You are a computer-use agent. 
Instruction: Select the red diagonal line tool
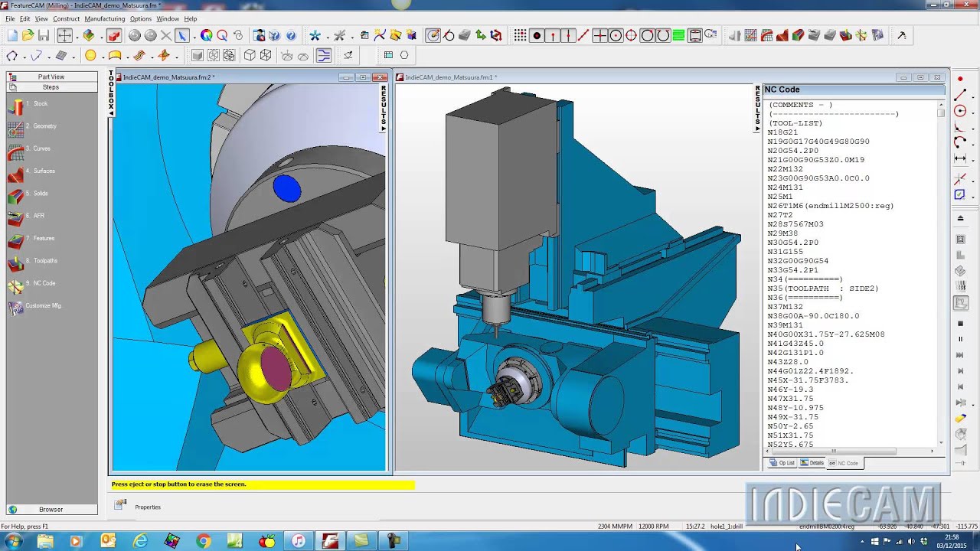(583, 35)
